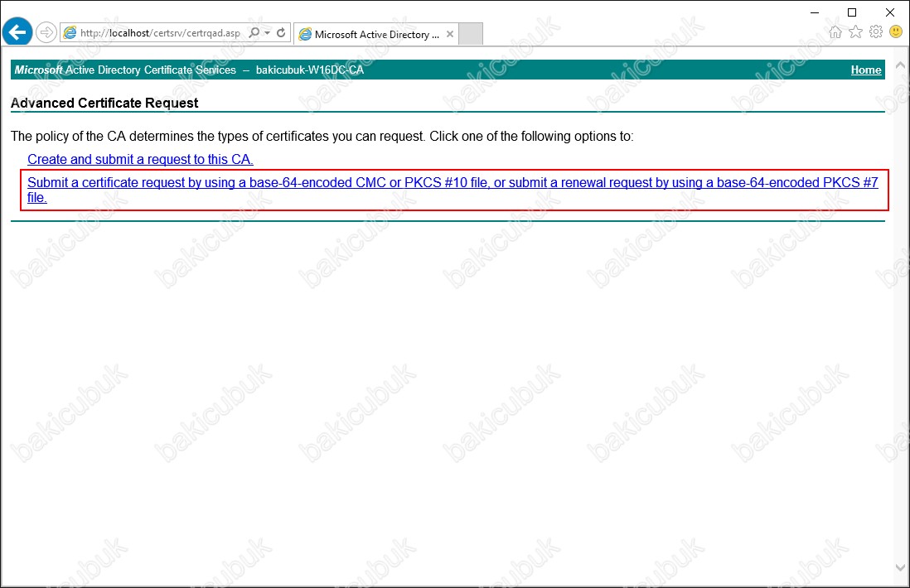Open Submit base-64-encoded CMC or PKCS #10 link
The width and height of the screenshot is (910, 588).
pos(453,190)
